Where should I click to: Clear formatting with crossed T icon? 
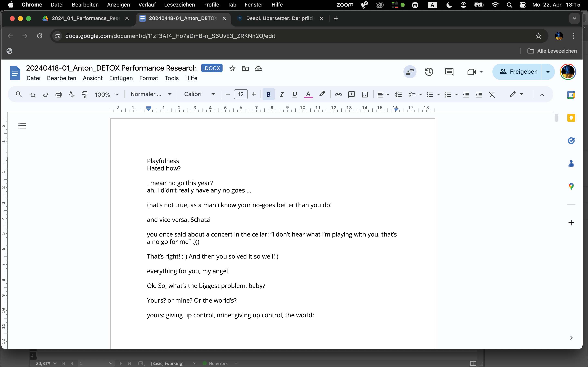click(x=492, y=94)
